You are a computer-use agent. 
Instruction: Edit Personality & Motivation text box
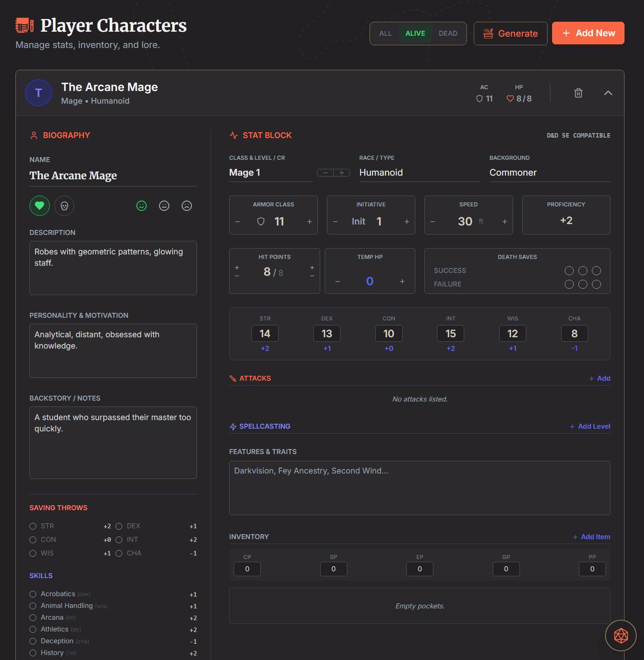coord(113,351)
